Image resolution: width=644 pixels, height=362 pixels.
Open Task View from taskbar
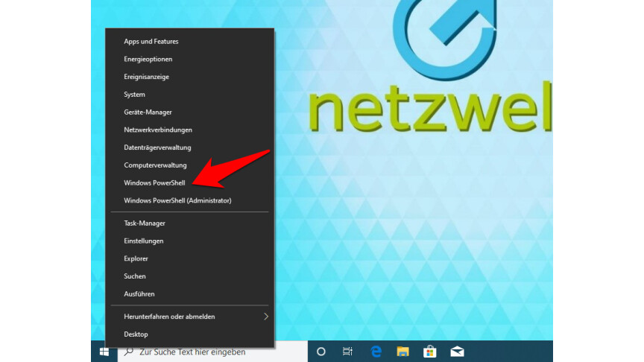click(347, 352)
